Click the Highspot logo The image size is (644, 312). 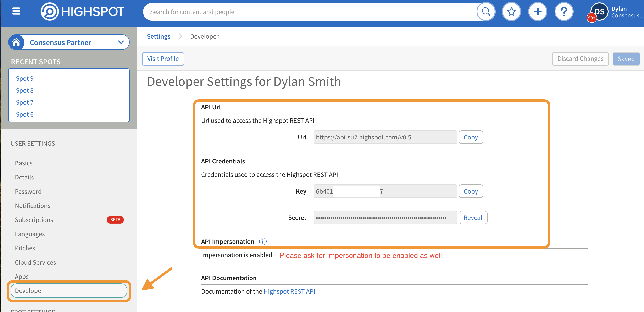pos(82,11)
